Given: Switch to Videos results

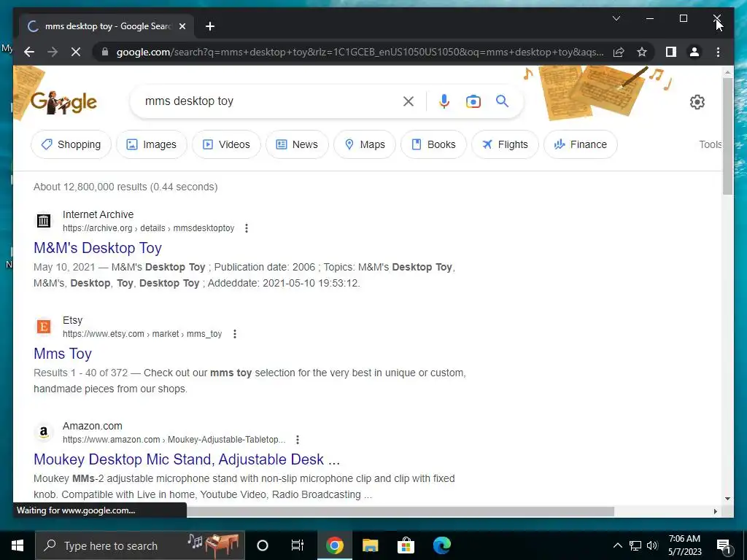Looking at the screenshot, I should coord(226,144).
